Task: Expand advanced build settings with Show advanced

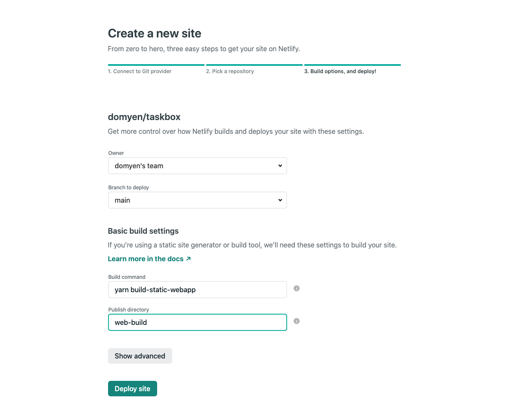Action: coord(140,356)
